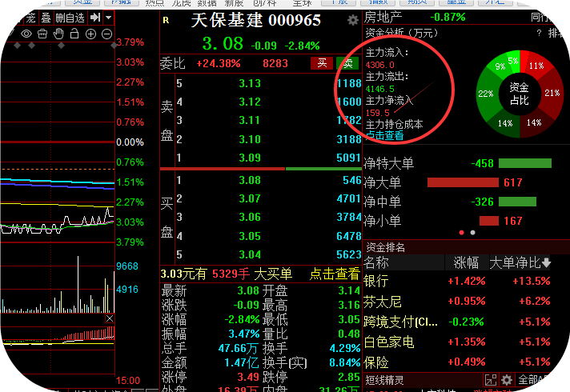Click the 总手 value 47.66万
The width and height of the screenshot is (570, 392).
point(239,348)
